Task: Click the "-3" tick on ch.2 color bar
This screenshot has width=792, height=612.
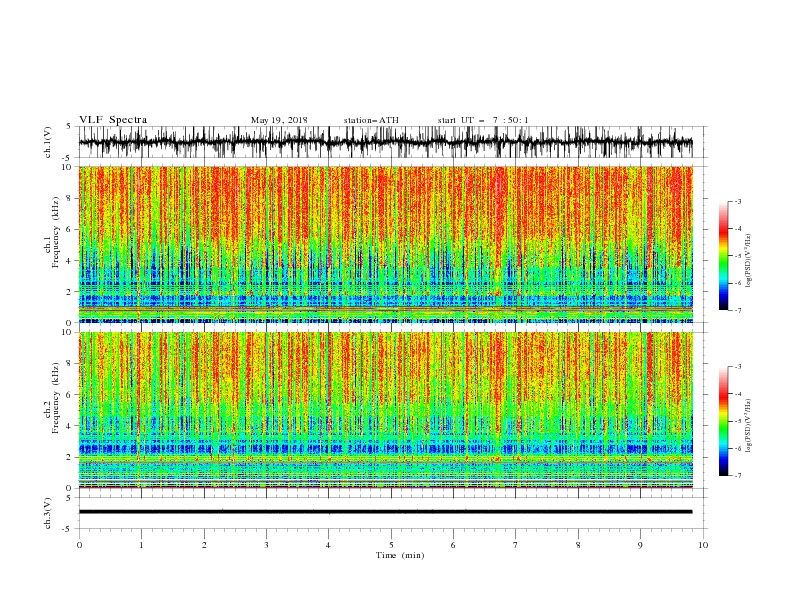Action: coord(737,367)
